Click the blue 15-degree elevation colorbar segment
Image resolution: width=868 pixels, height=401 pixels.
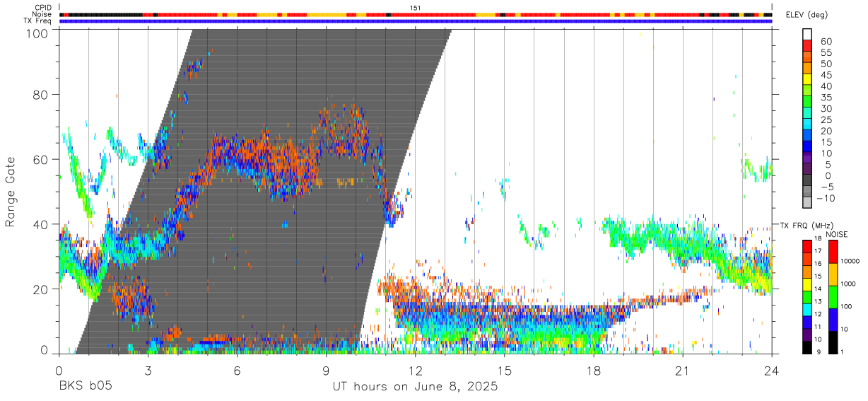tap(808, 147)
